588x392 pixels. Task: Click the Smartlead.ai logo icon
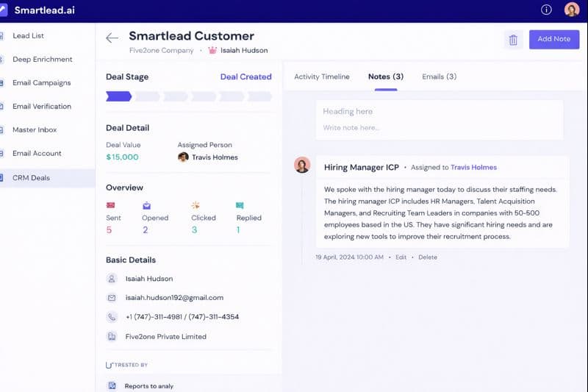[x=4, y=10]
